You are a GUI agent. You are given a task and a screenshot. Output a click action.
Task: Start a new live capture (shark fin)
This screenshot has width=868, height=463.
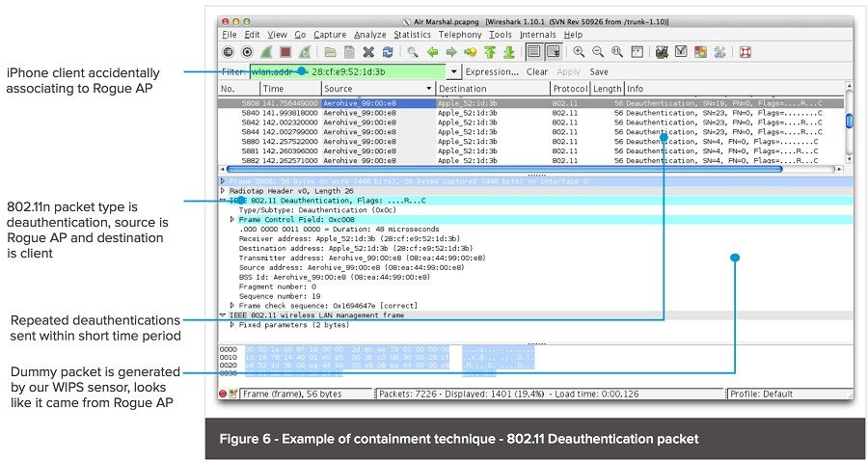click(266, 52)
